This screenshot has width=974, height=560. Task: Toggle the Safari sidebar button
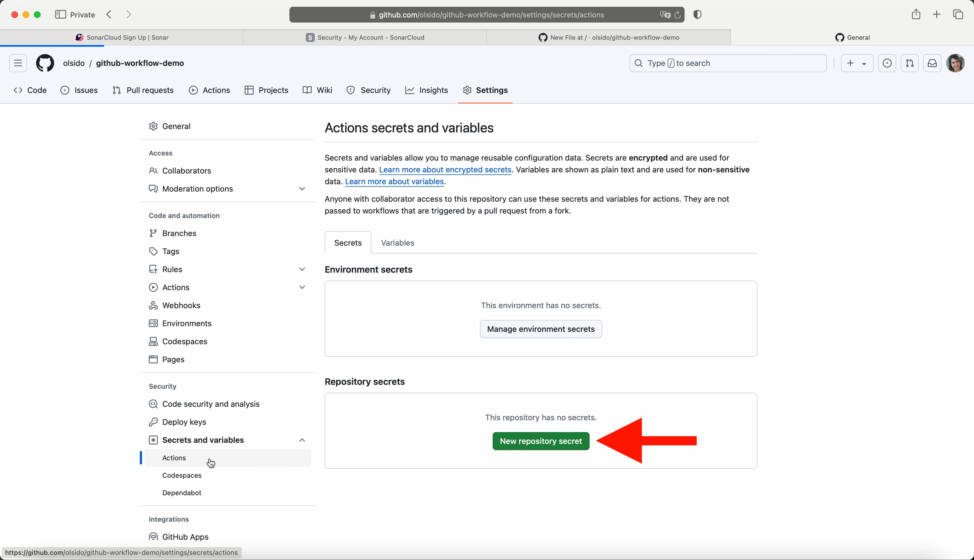tap(60, 15)
